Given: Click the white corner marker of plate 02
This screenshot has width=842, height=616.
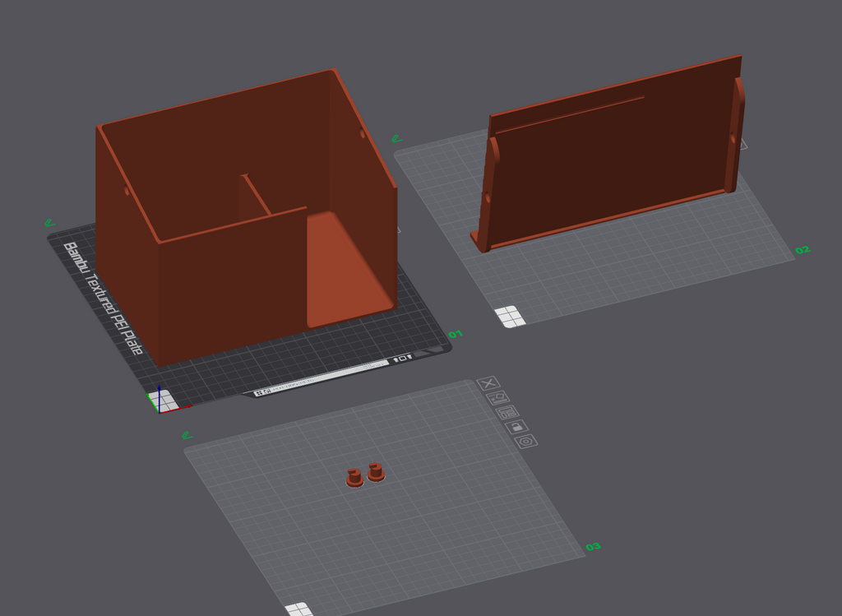Looking at the screenshot, I should pyautogui.click(x=510, y=317).
